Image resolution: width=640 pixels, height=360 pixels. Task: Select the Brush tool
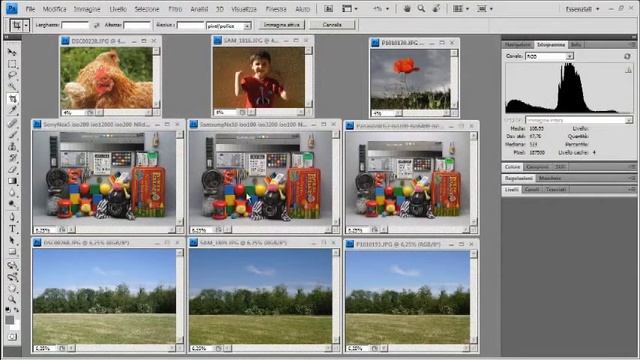click(x=12, y=134)
